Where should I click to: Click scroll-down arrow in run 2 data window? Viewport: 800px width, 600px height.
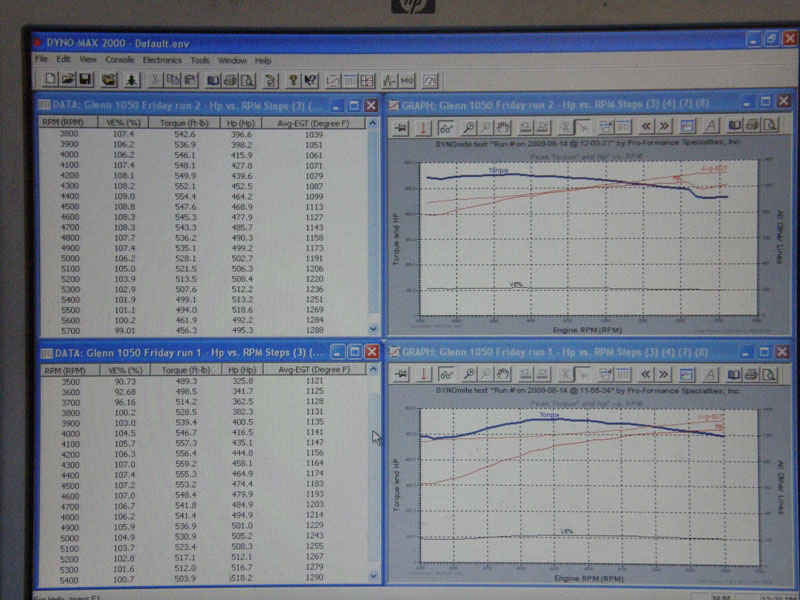pyautogui.click(x=373, y=329)
